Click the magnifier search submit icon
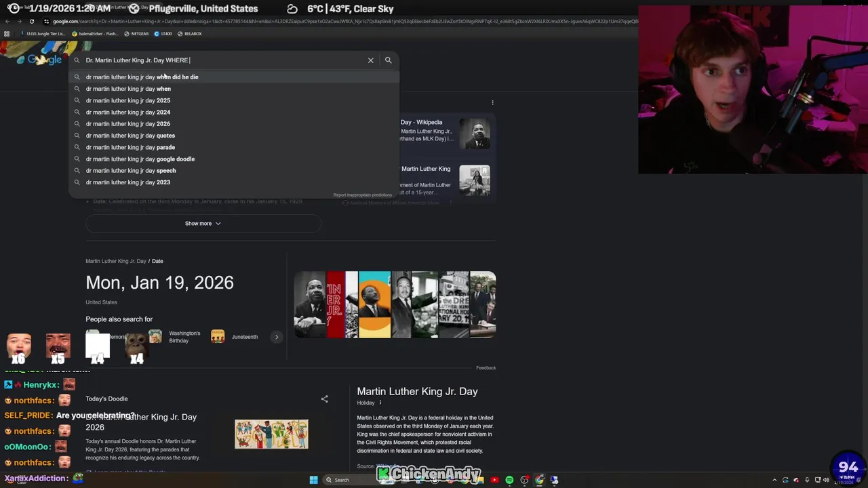This screenshot has height=488, width=868. point(388,60)
